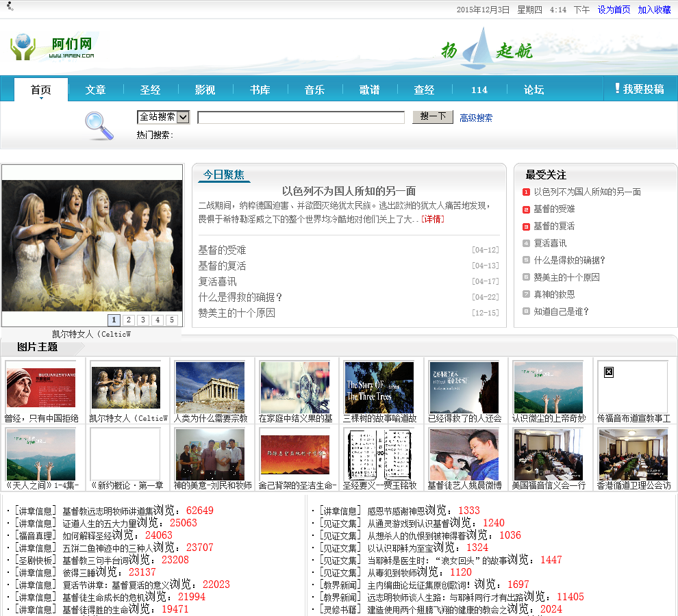Click the broken image placeholder icon
Image resolution: width=678 pixels, height=616 pixels.
pyautogui.click(x=608, y=372)
